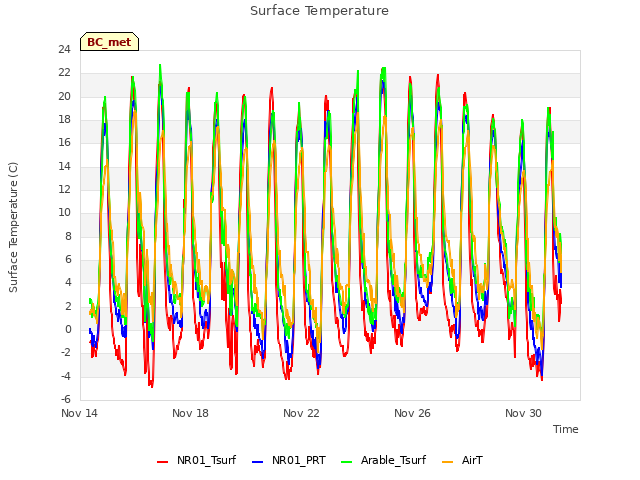The width and height of the screenshot is (640, 480).
Task: Click the Nov 22 x-axis label
Action: 301,413
